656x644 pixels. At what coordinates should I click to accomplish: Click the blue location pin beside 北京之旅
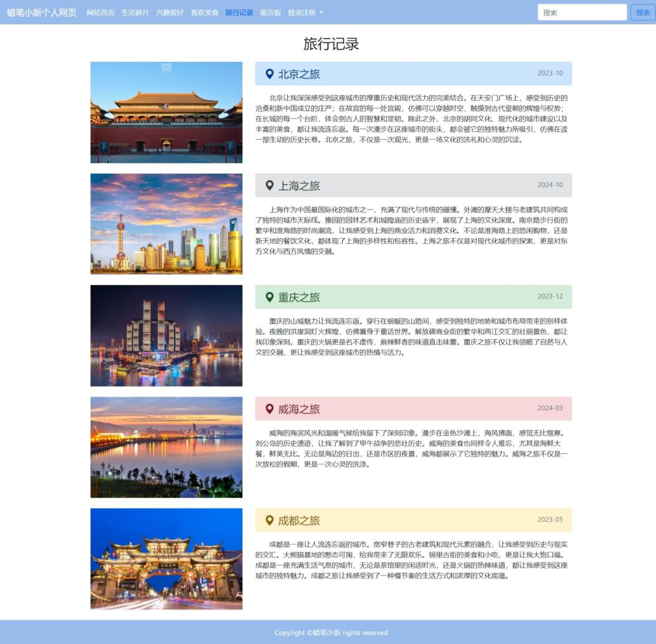(x=269, y=74)
